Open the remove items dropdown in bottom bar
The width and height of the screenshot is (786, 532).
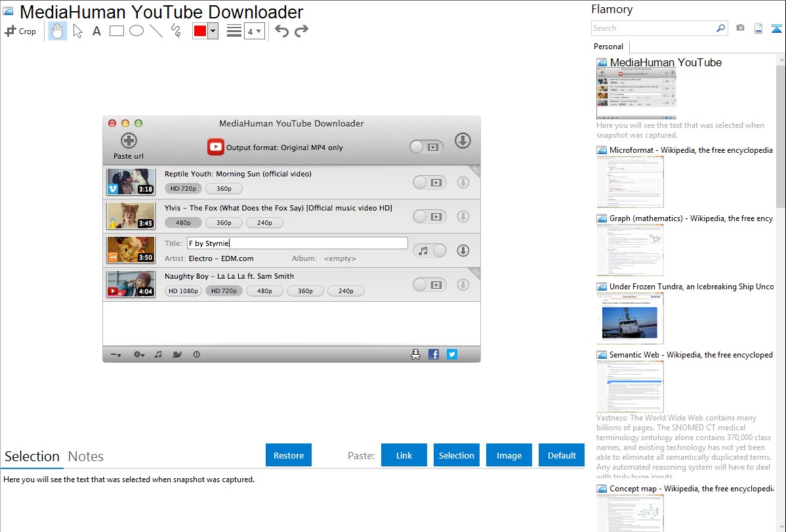point(115,354)
